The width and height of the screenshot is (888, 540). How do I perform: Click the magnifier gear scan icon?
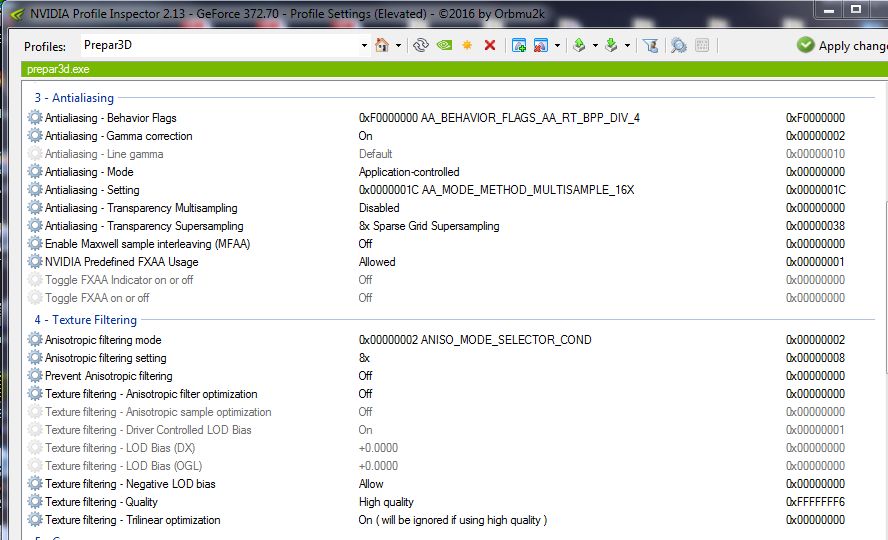(678, 45)
